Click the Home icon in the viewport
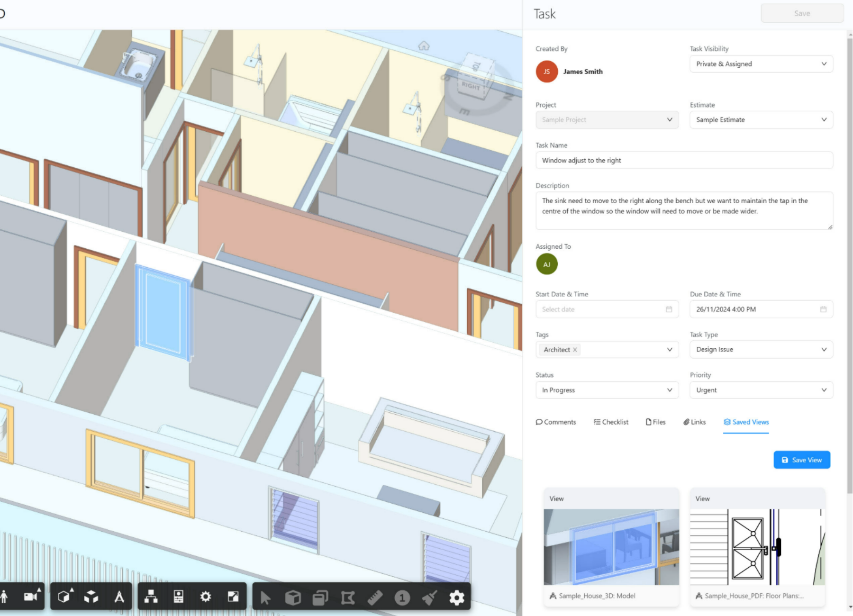 coord(423,45)
